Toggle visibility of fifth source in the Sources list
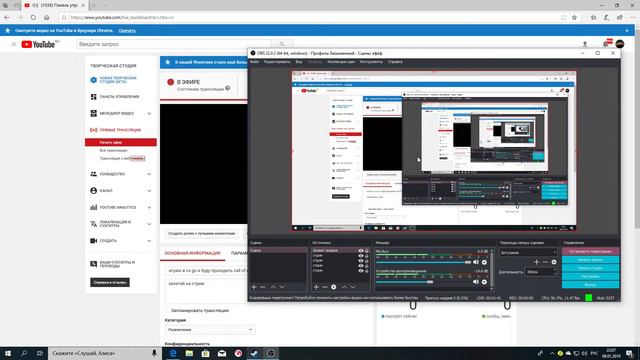 pos(361,271)
